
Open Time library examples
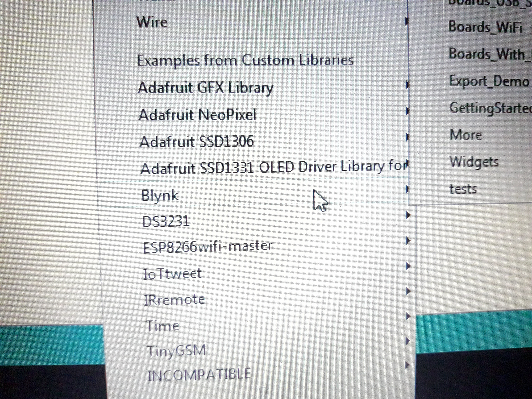163,326
